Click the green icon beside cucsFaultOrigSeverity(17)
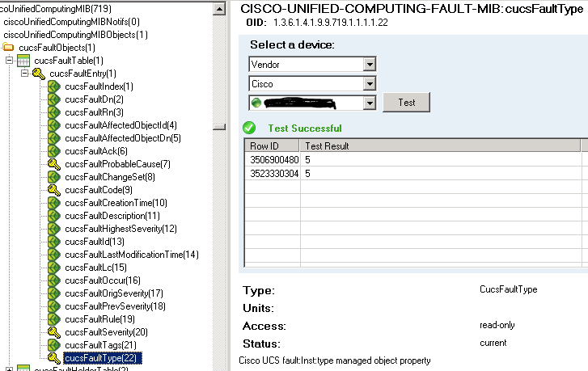The image size is (588, 371). point(54,293)
